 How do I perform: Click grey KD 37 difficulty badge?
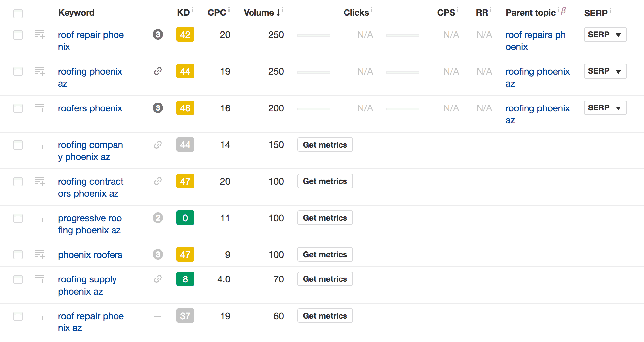pos(185,316)
